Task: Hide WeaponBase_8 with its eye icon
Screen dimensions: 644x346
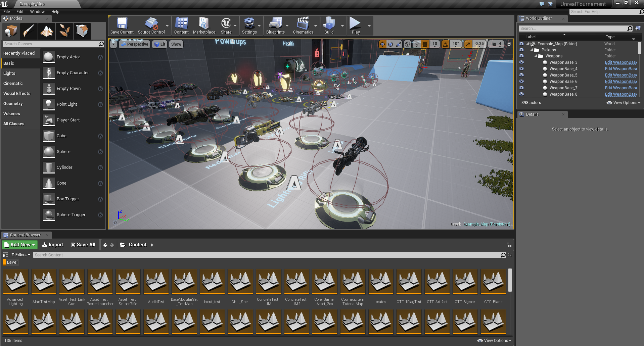Action: [x=521, y=94]
